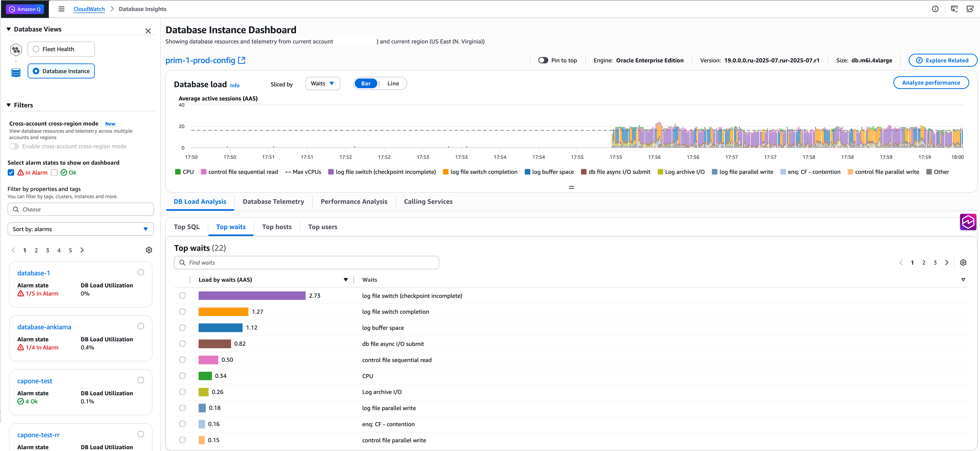Select the Top waits tab
The width and height of the screenshot is (980, 451).
point(231,227)
